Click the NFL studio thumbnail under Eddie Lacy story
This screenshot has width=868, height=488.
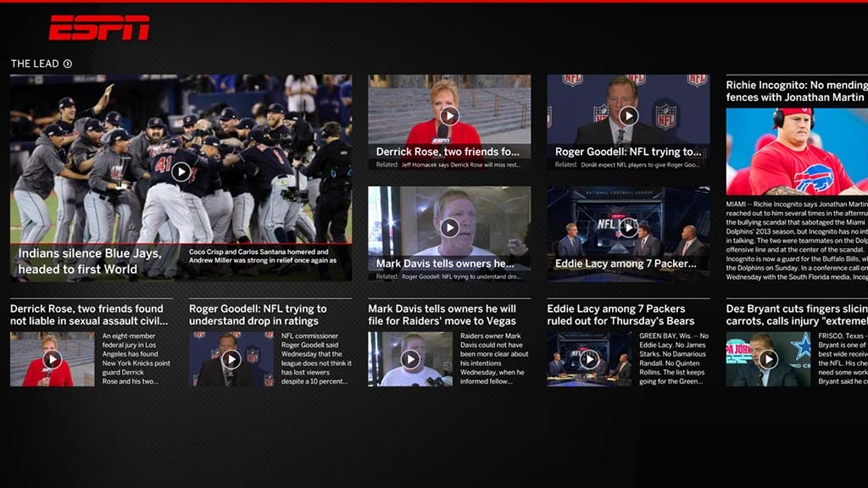coord(591,359)
